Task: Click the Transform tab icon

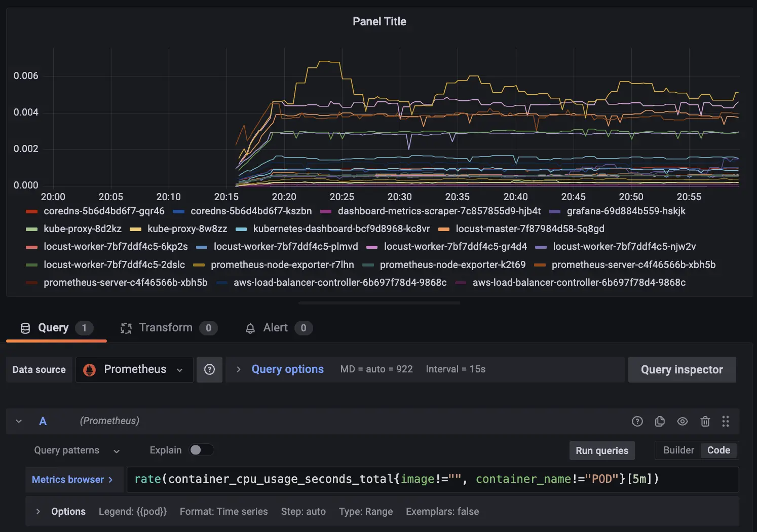Action: tap(126, 328)
